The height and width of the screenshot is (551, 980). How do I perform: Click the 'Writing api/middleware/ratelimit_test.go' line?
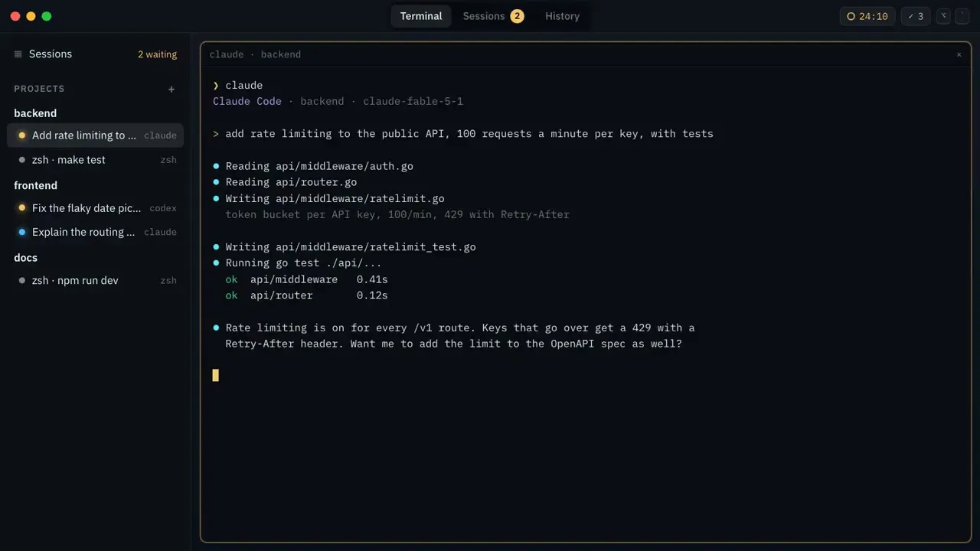[345, 247]
